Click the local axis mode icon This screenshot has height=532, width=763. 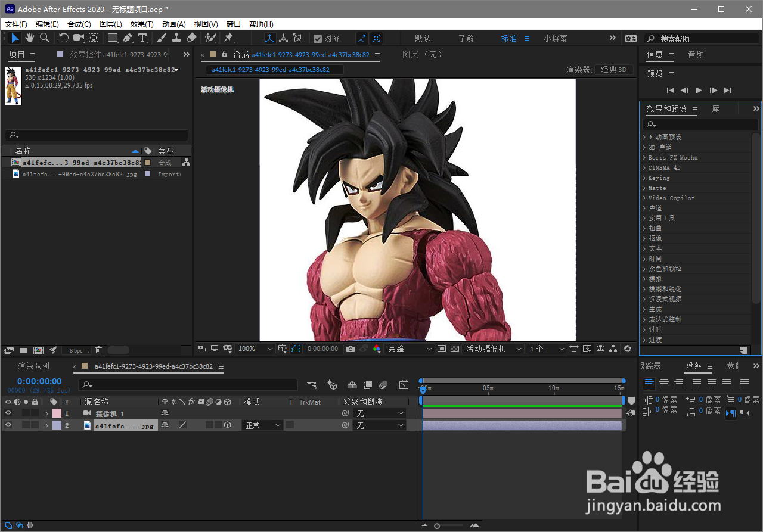coord(269,38)
